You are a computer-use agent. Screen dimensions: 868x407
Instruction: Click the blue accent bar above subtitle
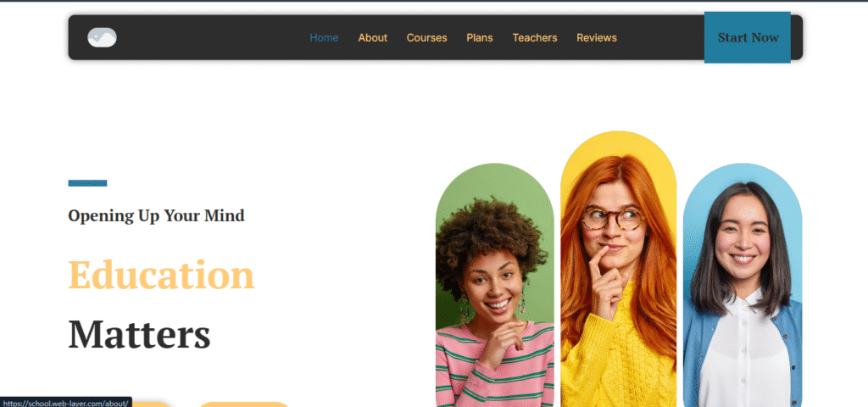click(87, 183)
